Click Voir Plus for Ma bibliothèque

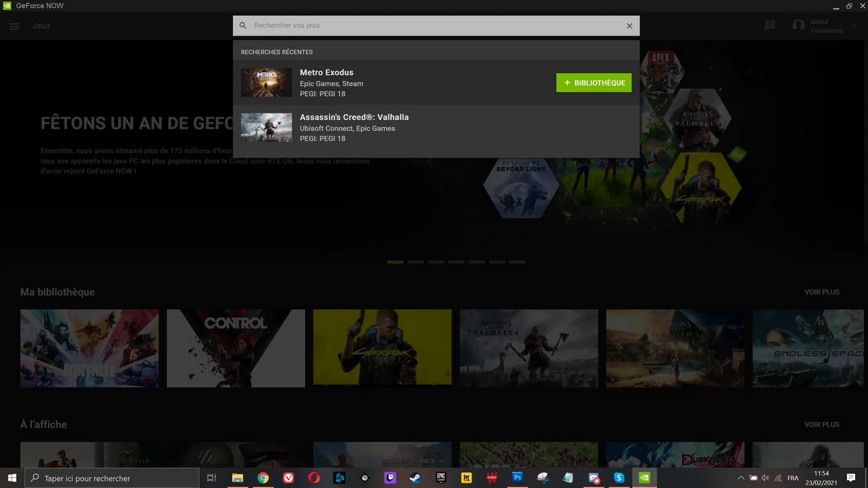[822, 292]
